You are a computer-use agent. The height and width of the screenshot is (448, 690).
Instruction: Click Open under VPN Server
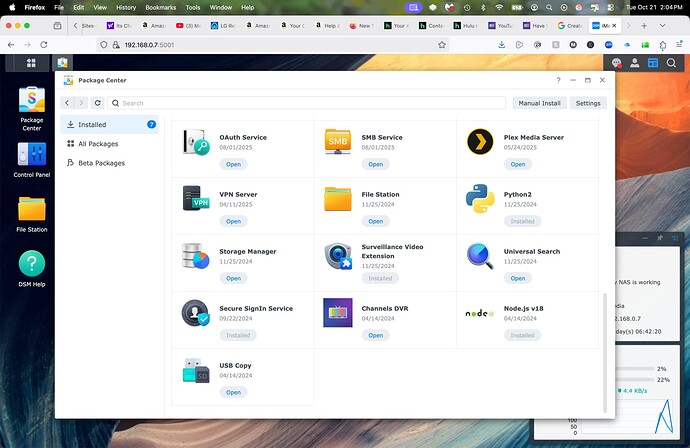tap(233, 221)
